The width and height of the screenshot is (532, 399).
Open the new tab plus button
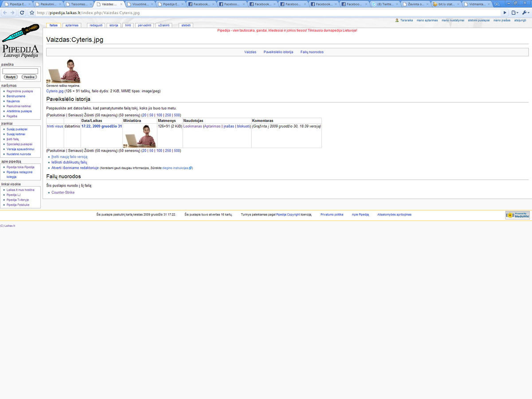tap(497, 4)
